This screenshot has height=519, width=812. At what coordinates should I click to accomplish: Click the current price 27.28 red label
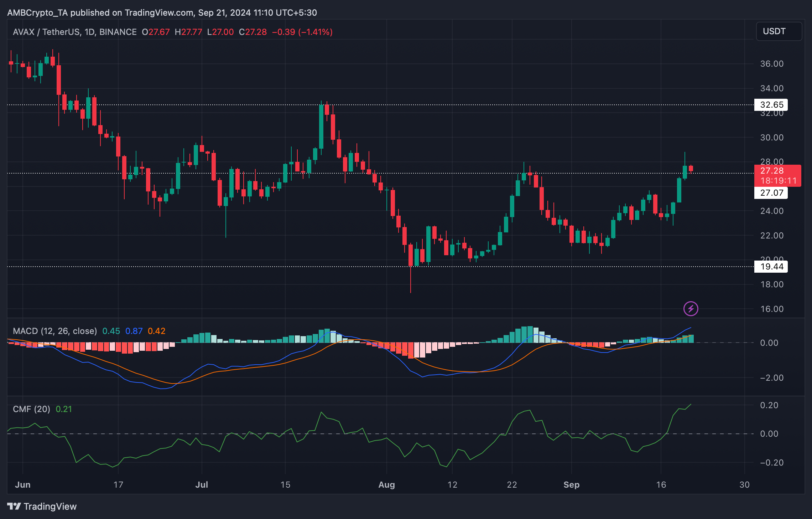pos(772,171)
